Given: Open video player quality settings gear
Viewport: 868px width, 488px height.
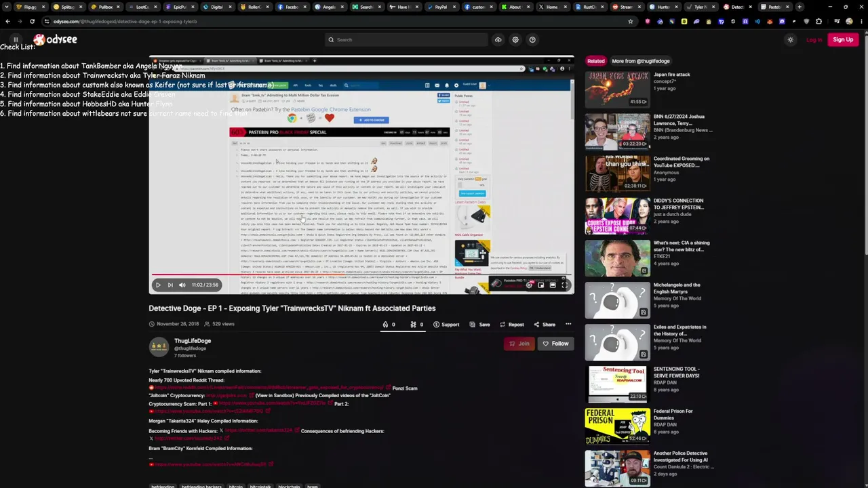Looking at the screenshot, I should click(529, 285).
